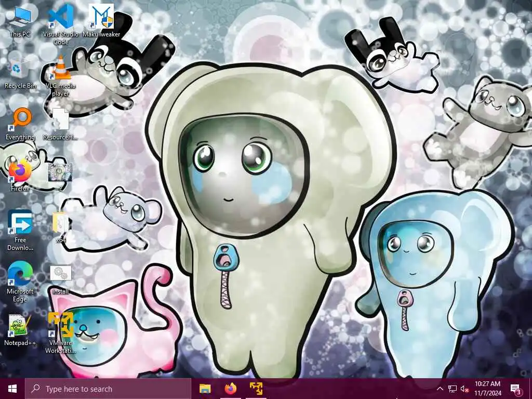
Task: Click the Type here to search box
Action: click(108, 389)
